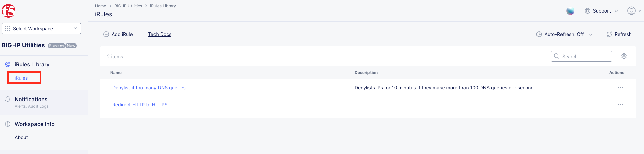Image resolution: width=644 pixels, height=154 pixels.
Task: Expand the Support dropdown menu
Action: (601, 11)
